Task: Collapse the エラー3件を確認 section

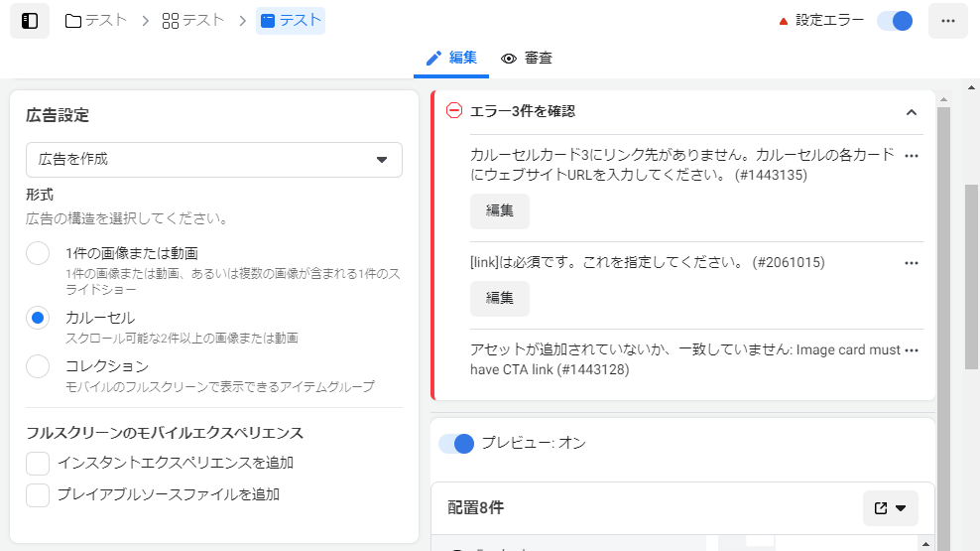Action: [912, 112]
